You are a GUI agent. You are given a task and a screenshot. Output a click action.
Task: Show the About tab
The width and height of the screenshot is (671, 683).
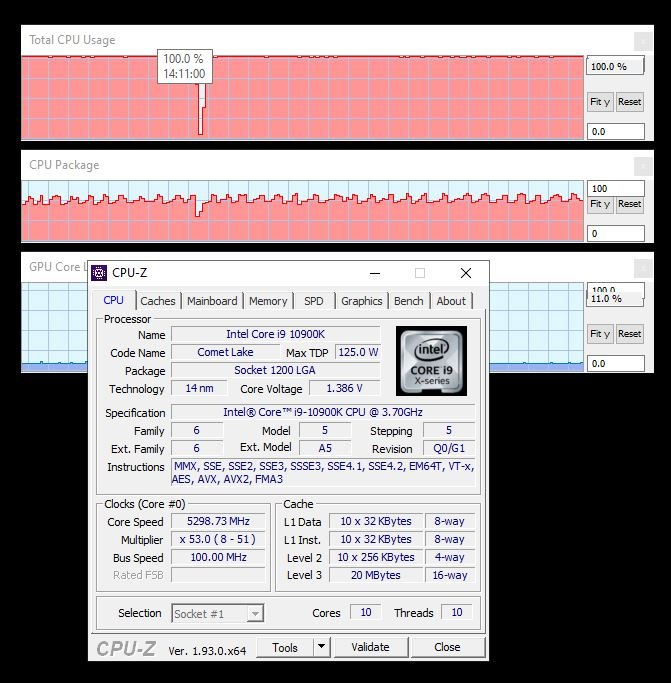(451, 301)
